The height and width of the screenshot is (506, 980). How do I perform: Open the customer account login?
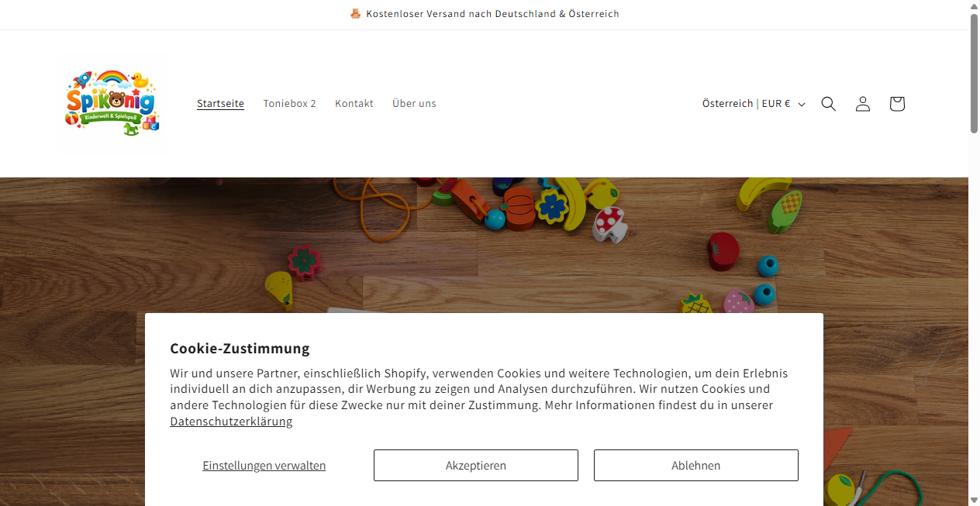pos(862,103)
